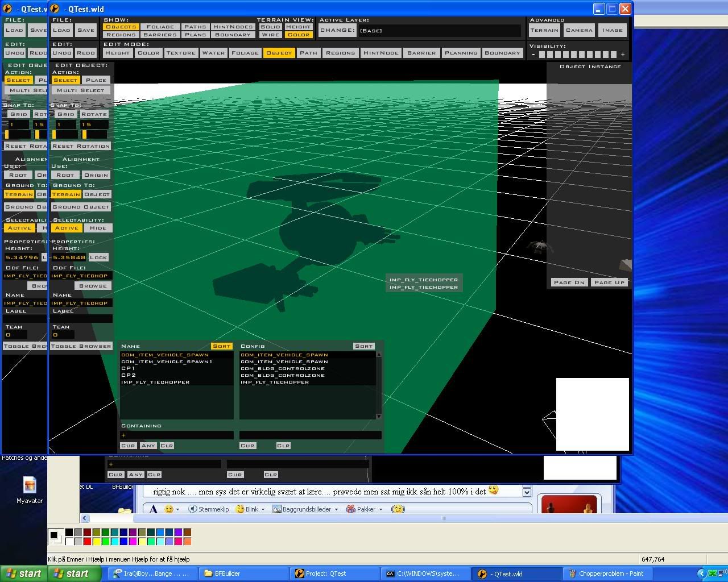Image resolution: width=728 pixels, height=582 pixels.
Task: Click Page Up in Object Instance panel
Action: (x=609, y=282)
